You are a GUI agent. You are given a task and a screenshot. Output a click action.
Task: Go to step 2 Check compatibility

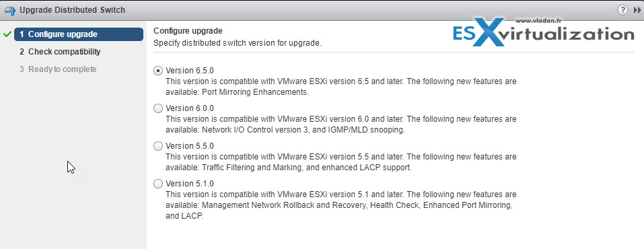(x=60, y=52)
